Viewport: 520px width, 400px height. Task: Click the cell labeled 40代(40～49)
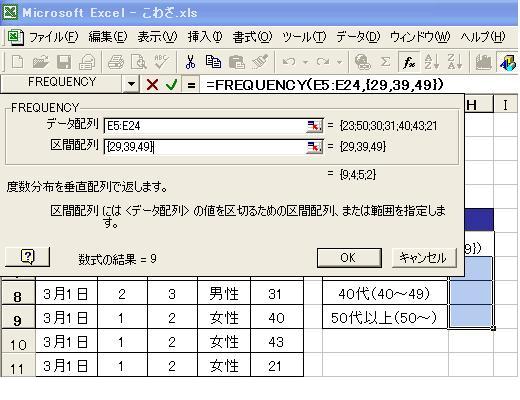(385, 293)
